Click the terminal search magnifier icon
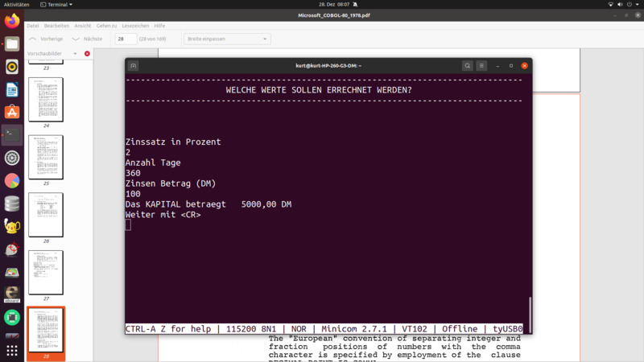The width and height of the screenshot is (644, 362). tap(467, 66)
